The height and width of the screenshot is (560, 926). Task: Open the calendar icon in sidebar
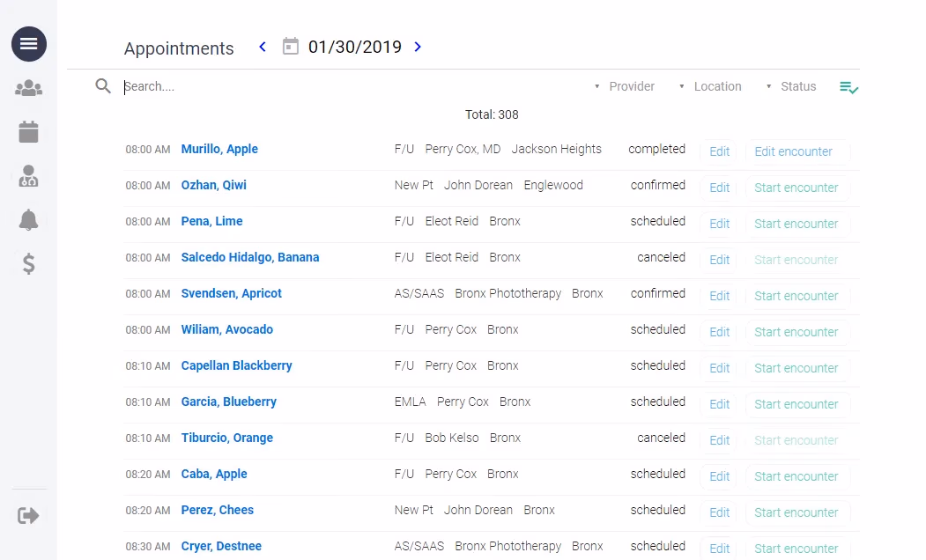(x=29, y=132)
